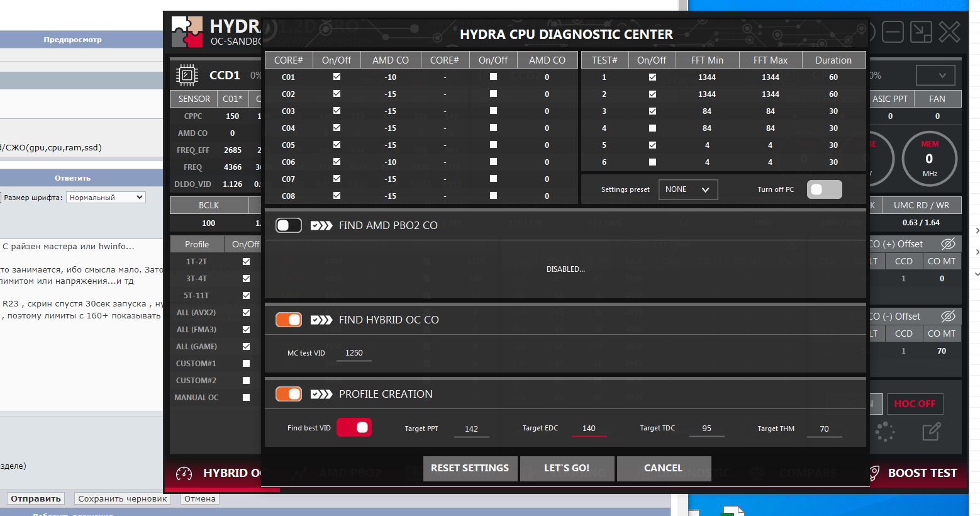980x516 pixels.
Task: Click FFT Min value for test 3
Action: (x=707, y=111)
